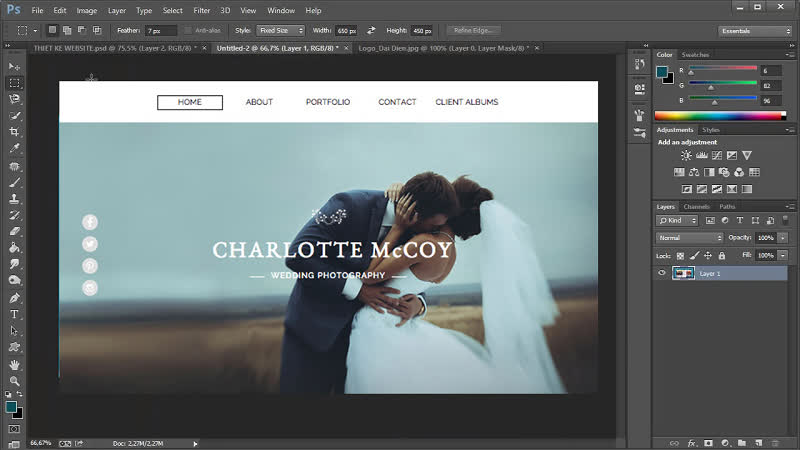
Task: Turn layer filtering switch on or off
Action: pyautogui.click(x=785, y=220)
